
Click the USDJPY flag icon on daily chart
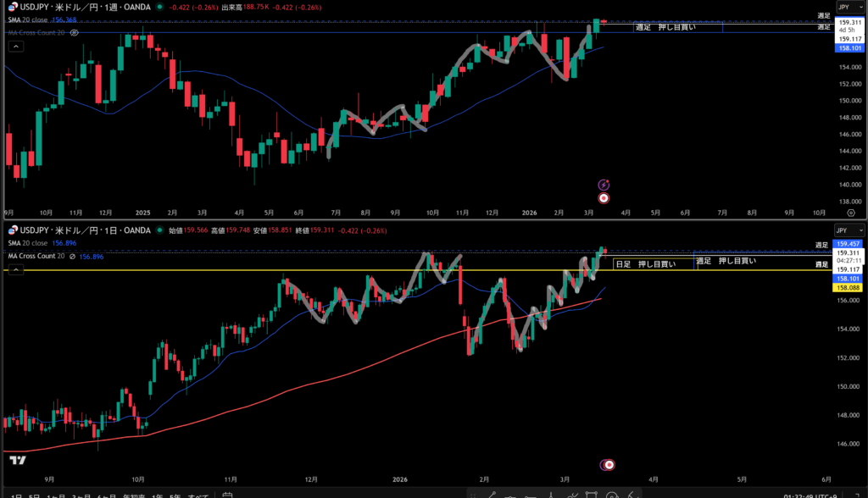(12, 230)
